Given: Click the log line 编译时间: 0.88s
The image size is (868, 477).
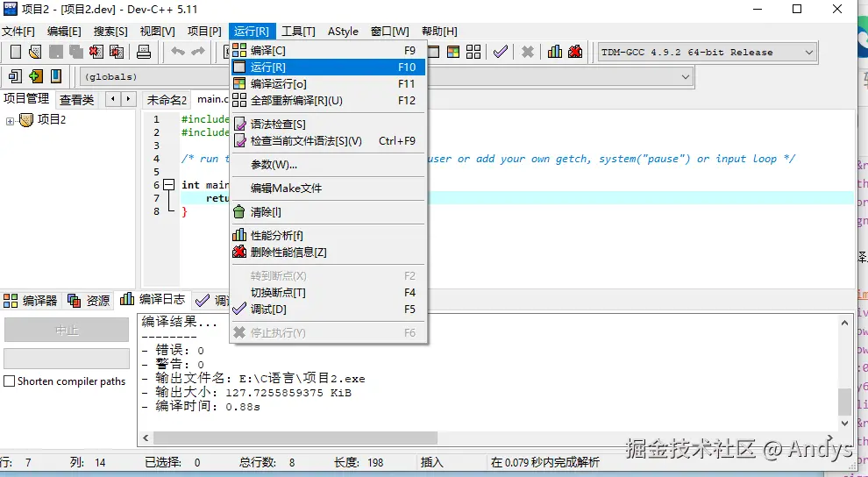Looking at the screenshot, I should 201,407.
